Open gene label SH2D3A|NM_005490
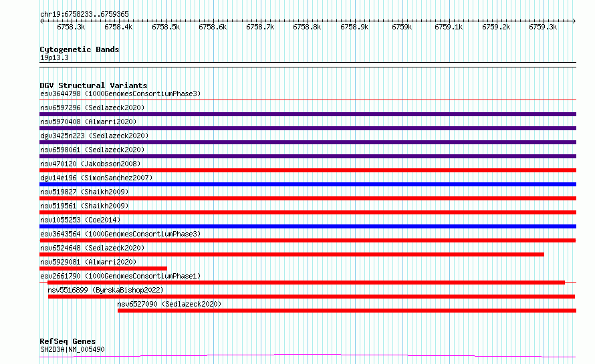The width and height of the screenshot is (595, 364). (x=72, y=349)
